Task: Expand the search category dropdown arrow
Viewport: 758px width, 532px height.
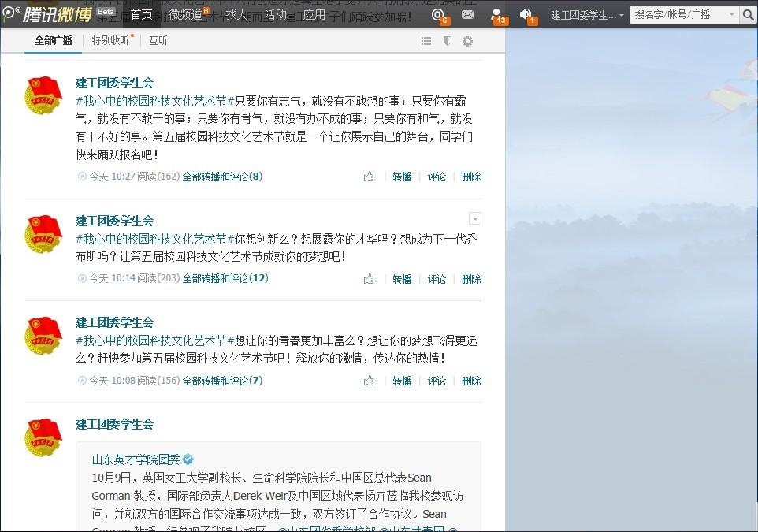Action: pos(730,14)
